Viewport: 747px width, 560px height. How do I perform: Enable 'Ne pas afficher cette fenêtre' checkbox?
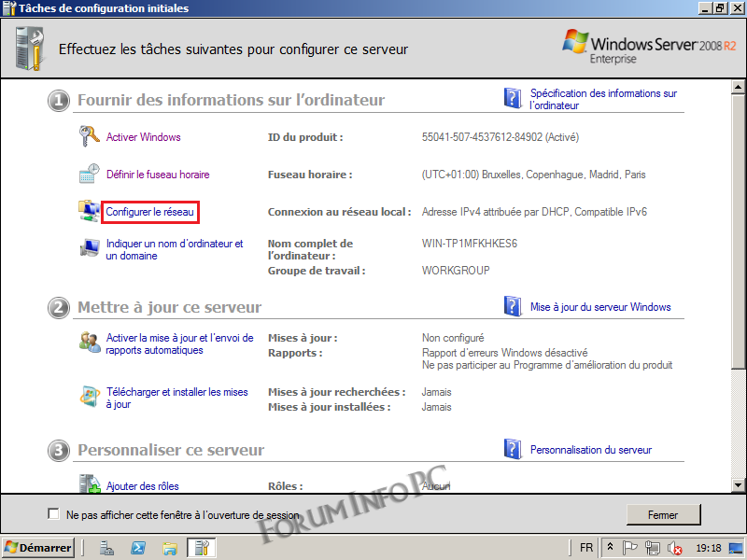53,514
